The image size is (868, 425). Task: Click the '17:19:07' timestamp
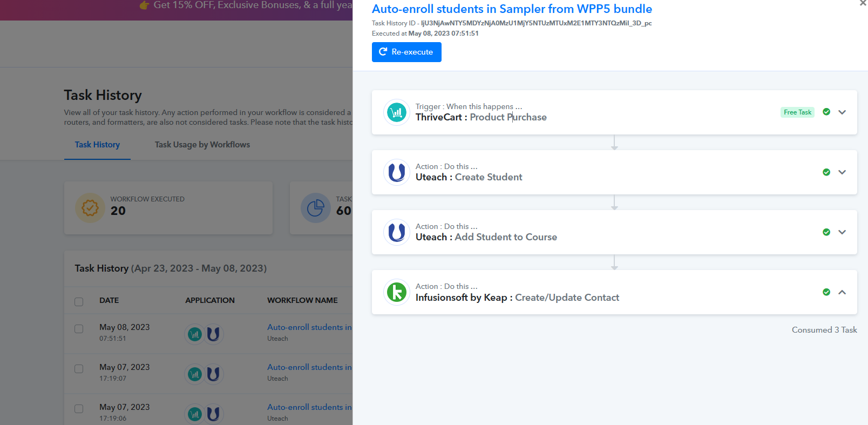point(113,379)
